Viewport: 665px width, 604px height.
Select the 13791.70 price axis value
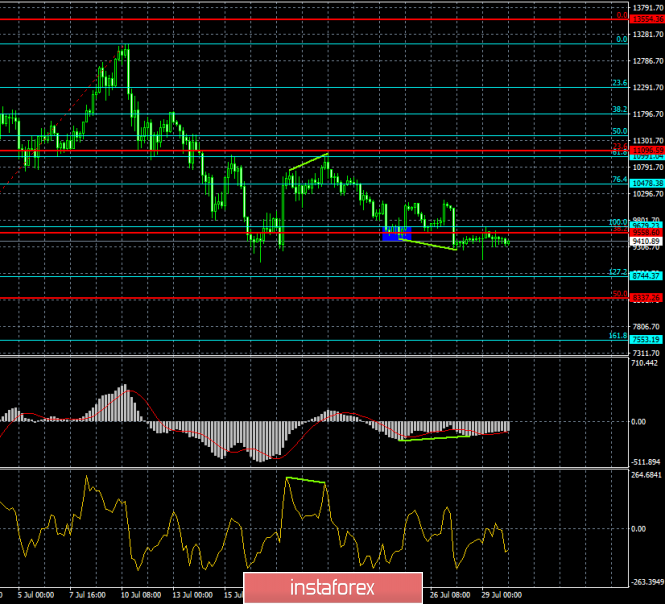coord(648,8)
